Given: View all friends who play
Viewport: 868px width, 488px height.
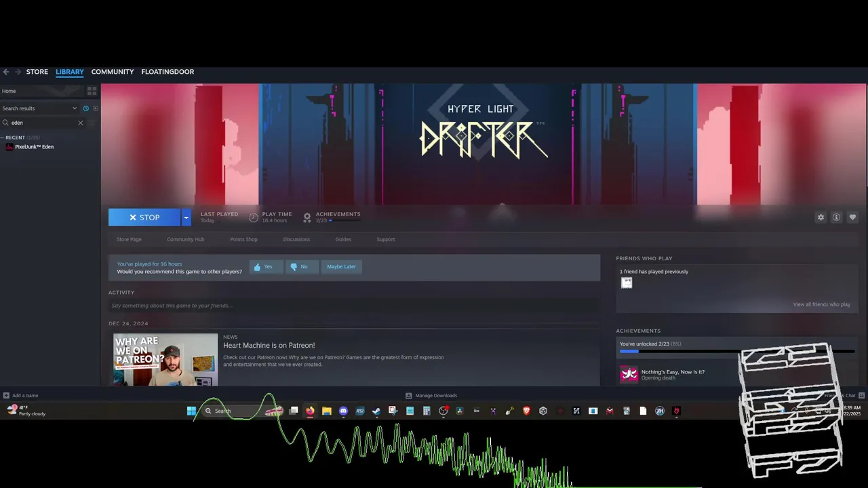Looking at the screenshot, I should (x=821, y=304).
